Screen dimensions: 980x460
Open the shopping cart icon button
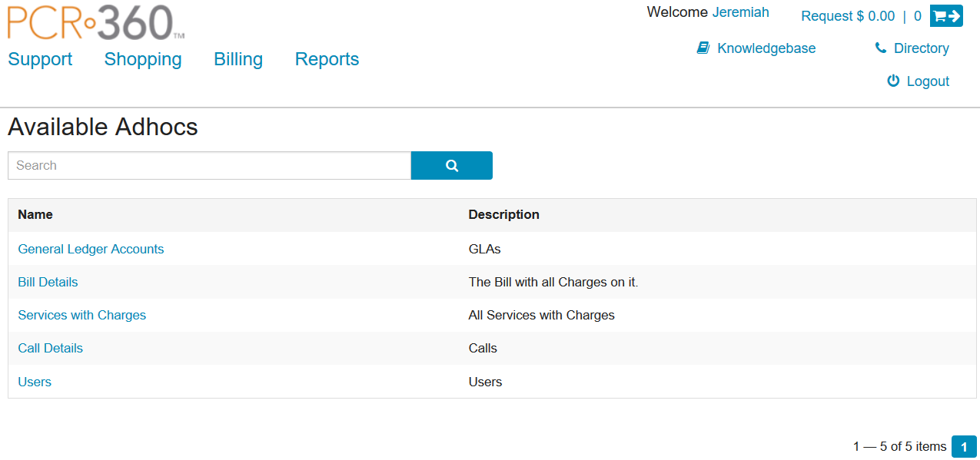(946, 16)
